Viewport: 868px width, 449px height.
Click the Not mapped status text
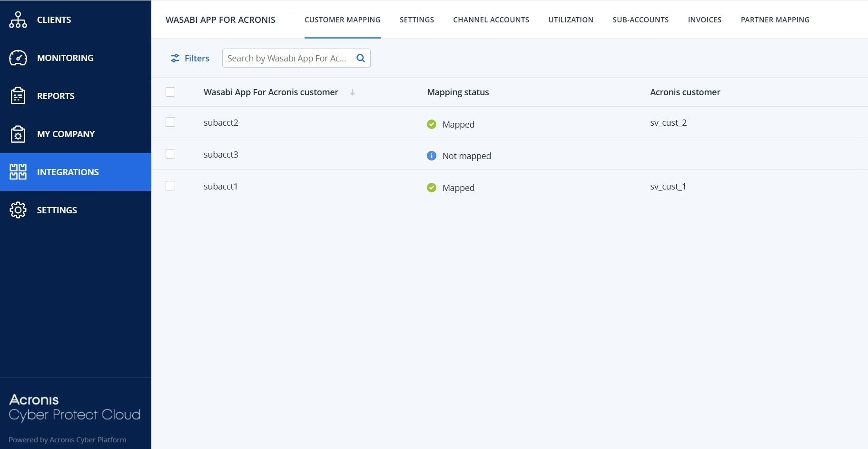(467, 156)
